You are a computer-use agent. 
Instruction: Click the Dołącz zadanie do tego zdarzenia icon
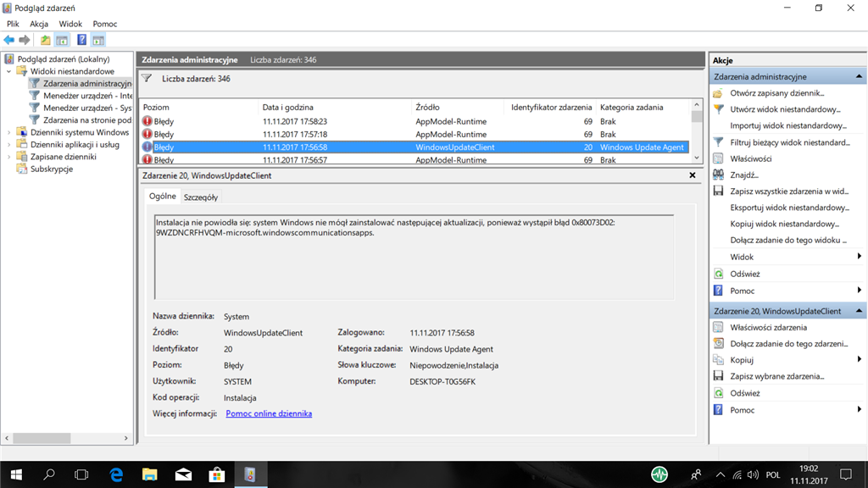719,344
